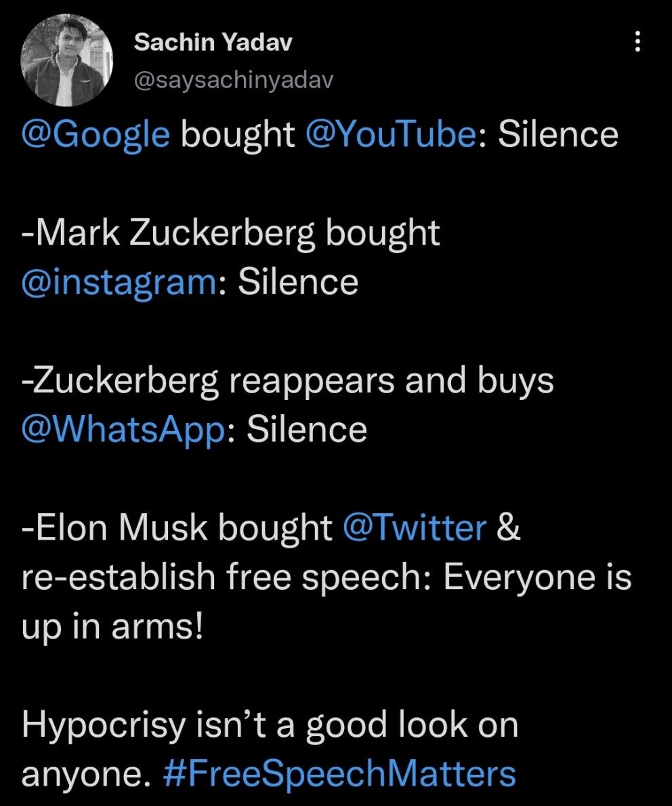Click the word 'anyone.' before the hashtag
This screenshot has height=806, width=672.
click(x=86, y=775)
